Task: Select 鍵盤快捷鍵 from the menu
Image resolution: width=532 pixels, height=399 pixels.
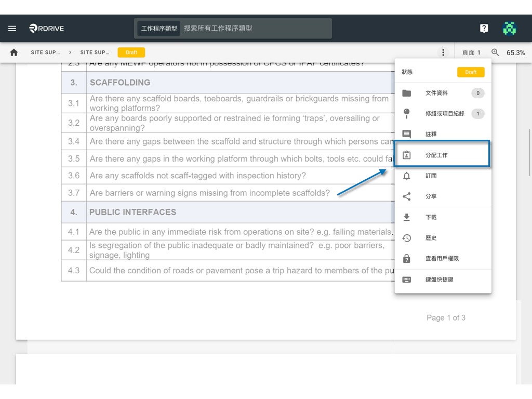Action: [x=443, y=280]
